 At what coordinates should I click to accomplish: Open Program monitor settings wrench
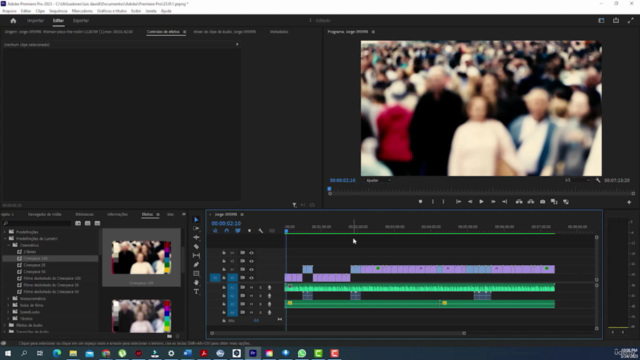pos(598,180)
